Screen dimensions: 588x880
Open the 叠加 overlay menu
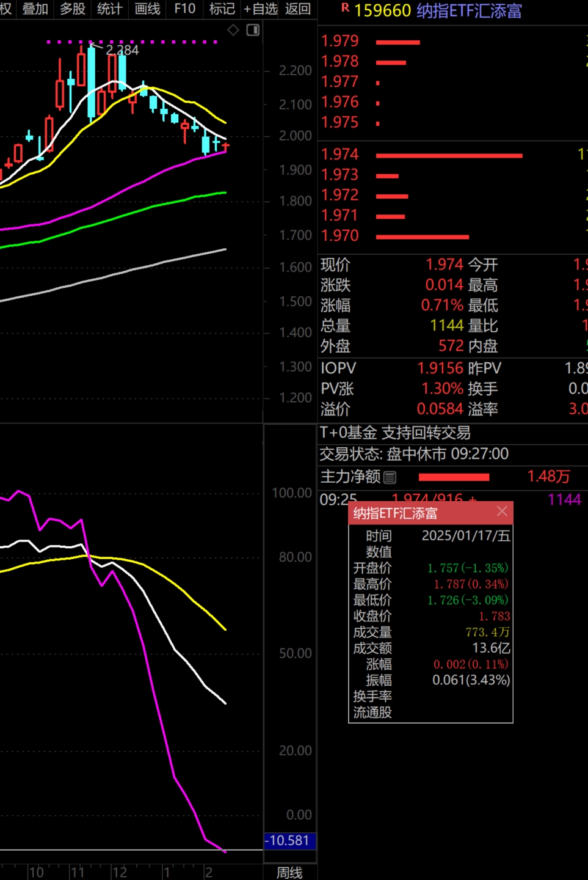point(35,9)
